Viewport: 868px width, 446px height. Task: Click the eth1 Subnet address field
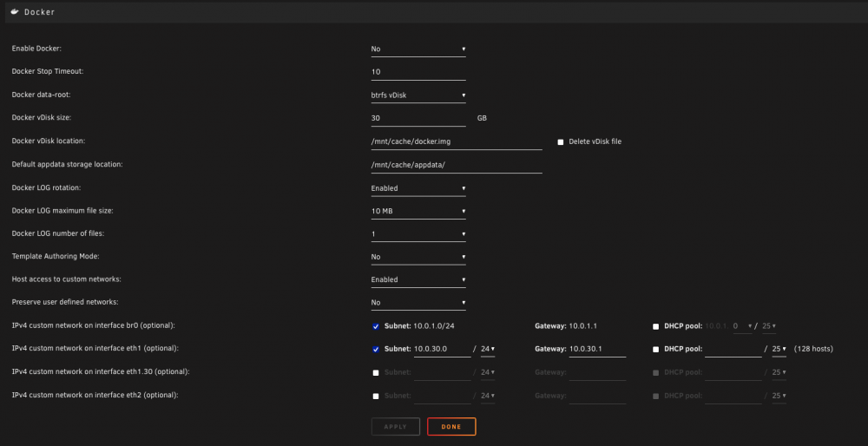(443, 349)
